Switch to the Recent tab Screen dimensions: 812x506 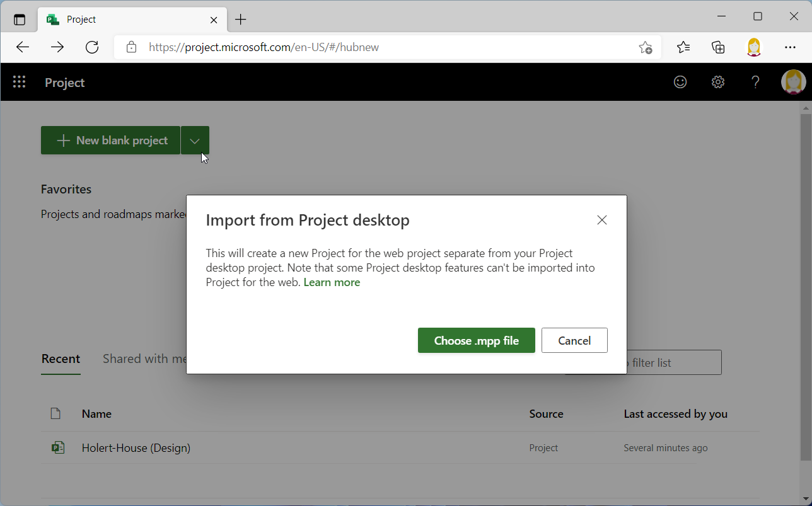pos(61,359)
